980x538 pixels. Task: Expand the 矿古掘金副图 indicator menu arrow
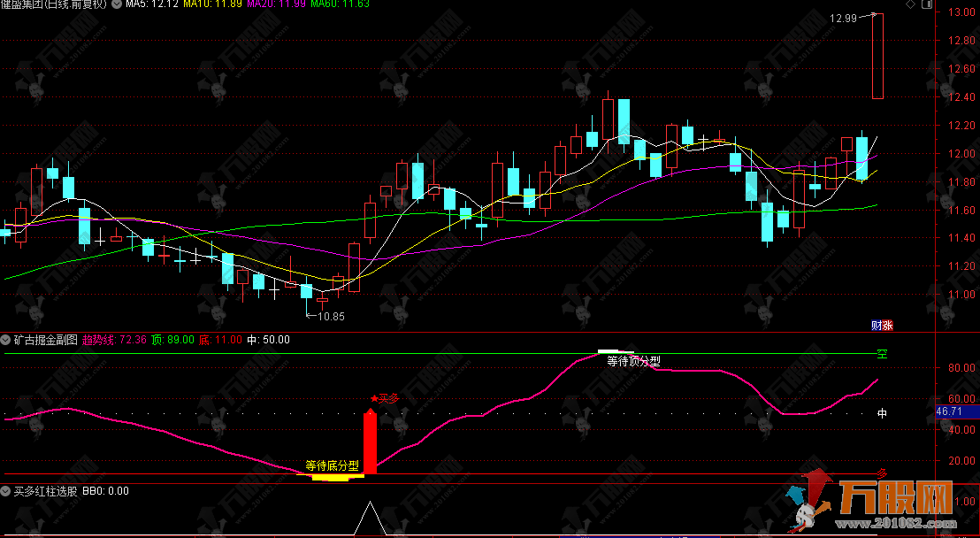6,339
